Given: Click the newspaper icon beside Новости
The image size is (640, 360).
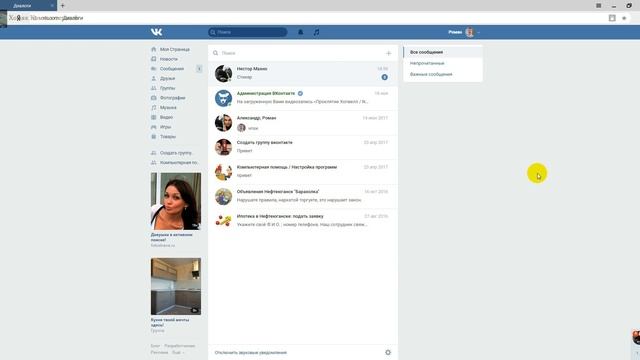Looking at the screenshot, I should [153, 59].
